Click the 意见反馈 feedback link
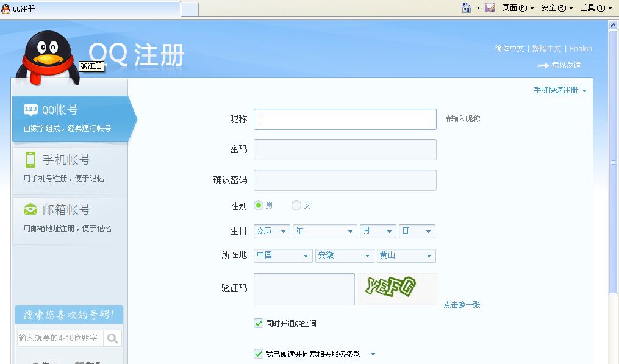 [x=566, y=65]
